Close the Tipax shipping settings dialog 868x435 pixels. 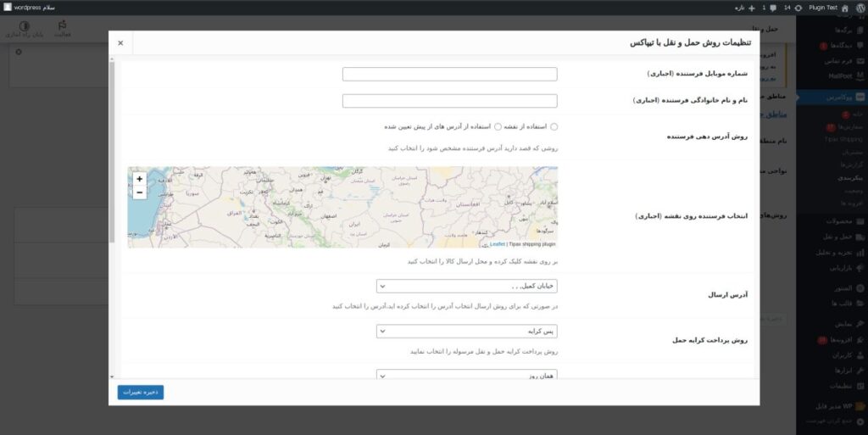tap(120, 43)
